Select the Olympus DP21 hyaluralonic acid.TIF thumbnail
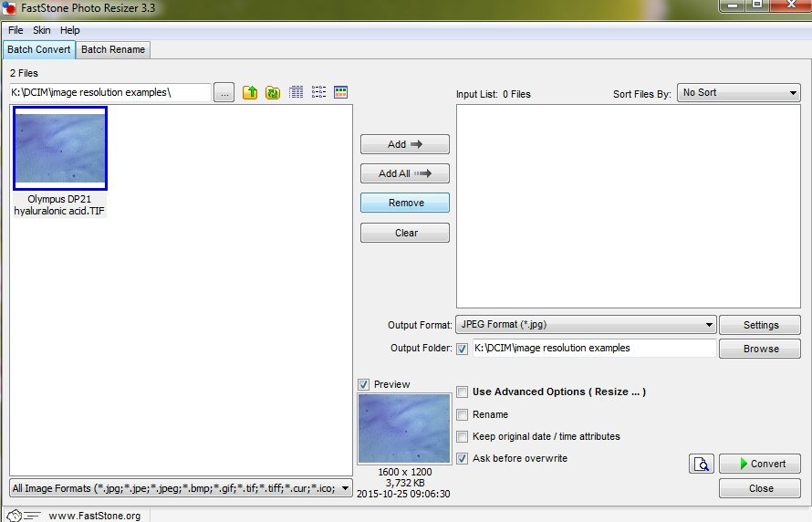This screenshot has width=812, height=522. point(60,148)
